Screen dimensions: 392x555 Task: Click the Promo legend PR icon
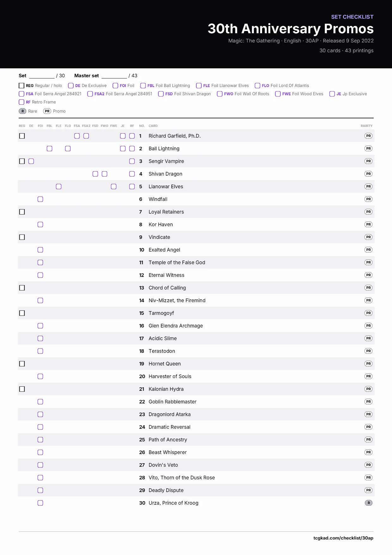47,111
